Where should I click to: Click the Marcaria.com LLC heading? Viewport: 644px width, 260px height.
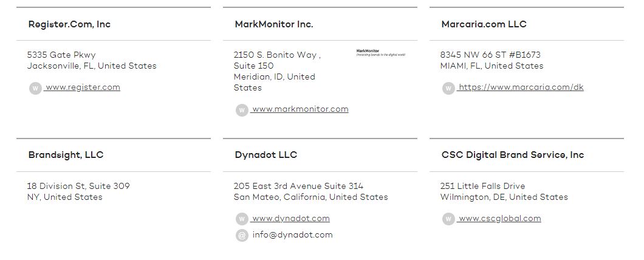484,24
